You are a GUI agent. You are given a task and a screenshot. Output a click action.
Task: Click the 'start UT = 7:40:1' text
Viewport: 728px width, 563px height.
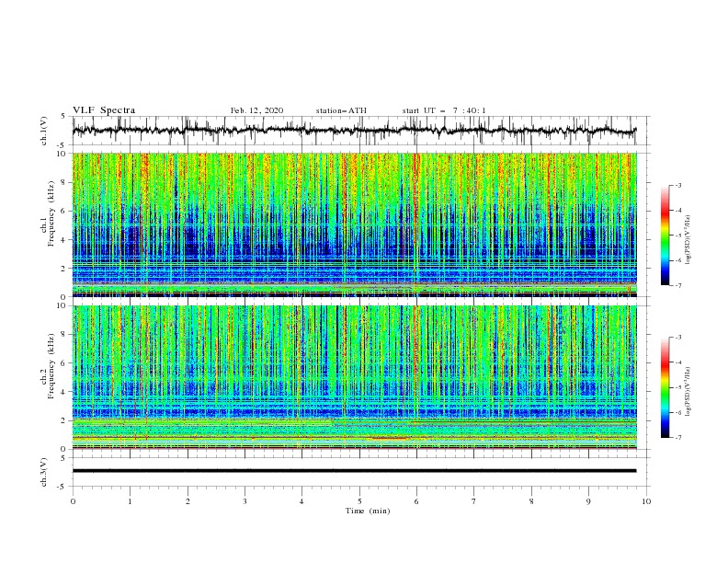pyautogui.click(x=444, y=110)
